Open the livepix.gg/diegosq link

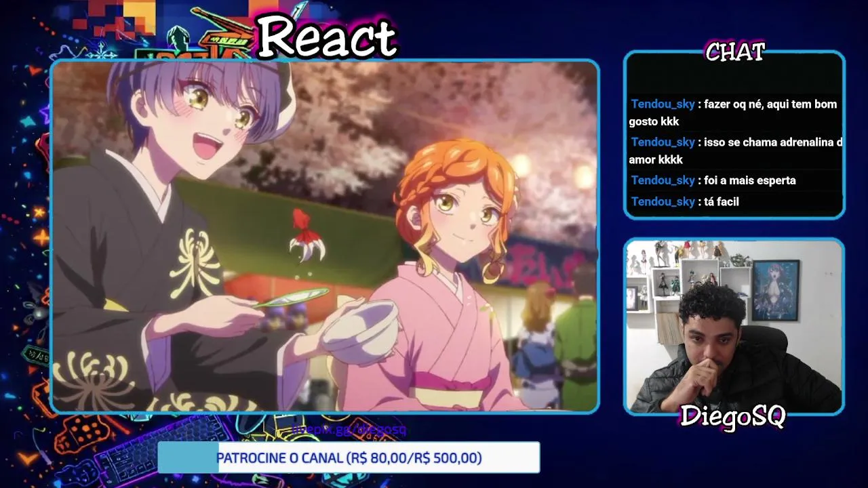pyautogui.click(x=349, y=430)
